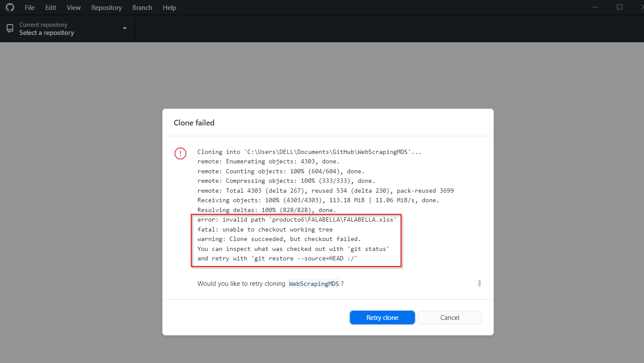Click the repository book icon beside Current repository
644x363 pixels.
tap(10, 28)
